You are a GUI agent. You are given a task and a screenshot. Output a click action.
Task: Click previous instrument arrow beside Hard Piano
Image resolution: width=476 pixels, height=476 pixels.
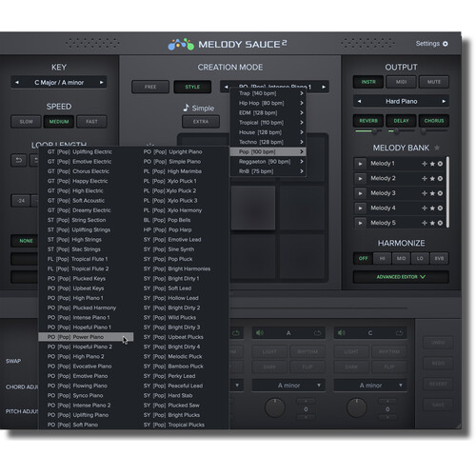click(x=359, y=102)
